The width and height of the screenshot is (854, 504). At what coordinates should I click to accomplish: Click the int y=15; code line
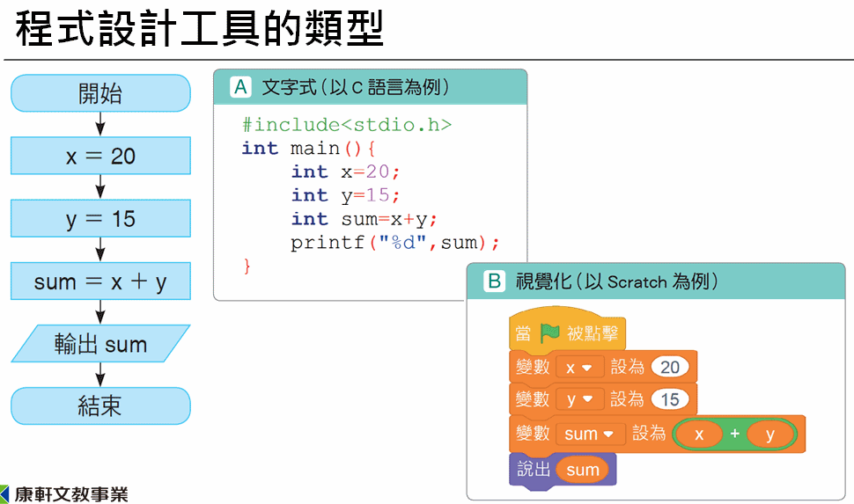(345, 195)
